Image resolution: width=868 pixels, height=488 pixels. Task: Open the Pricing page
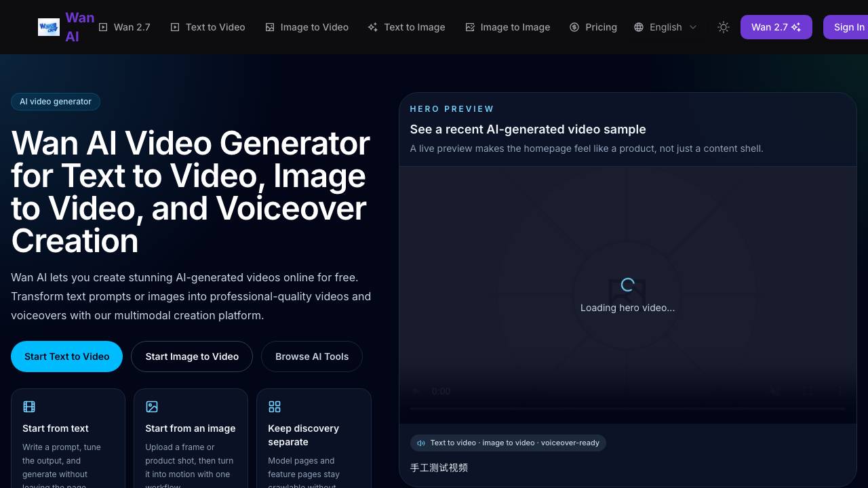coord(593,27)
